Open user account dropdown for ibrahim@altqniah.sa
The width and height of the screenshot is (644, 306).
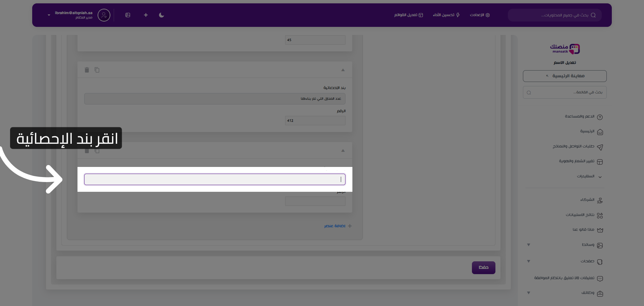tap(49, 15)
